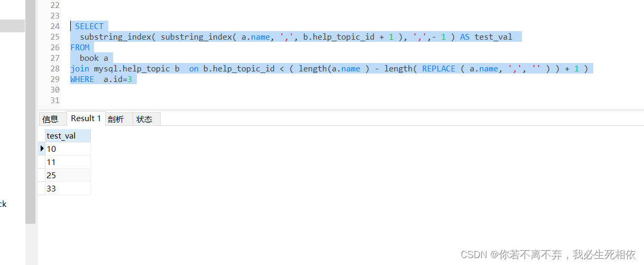Click 'AS test_val' alias on line 25
Screen dimensions: 644x265
click(486, 37)
